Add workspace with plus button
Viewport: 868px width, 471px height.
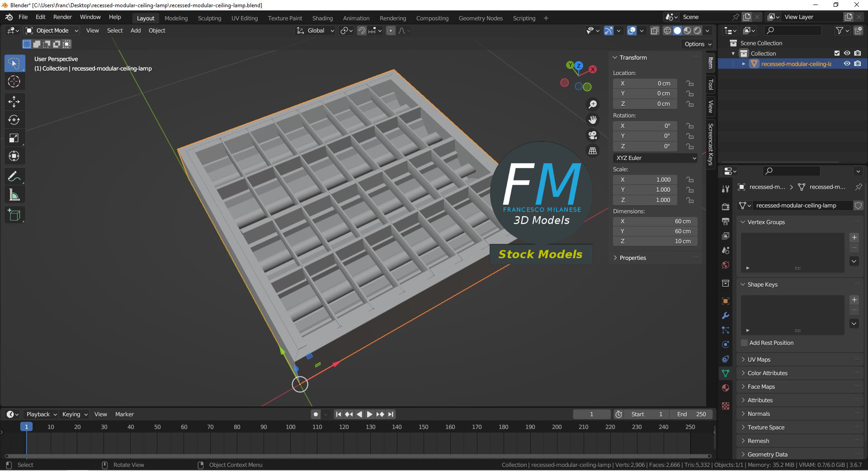[x=546, y=19]
